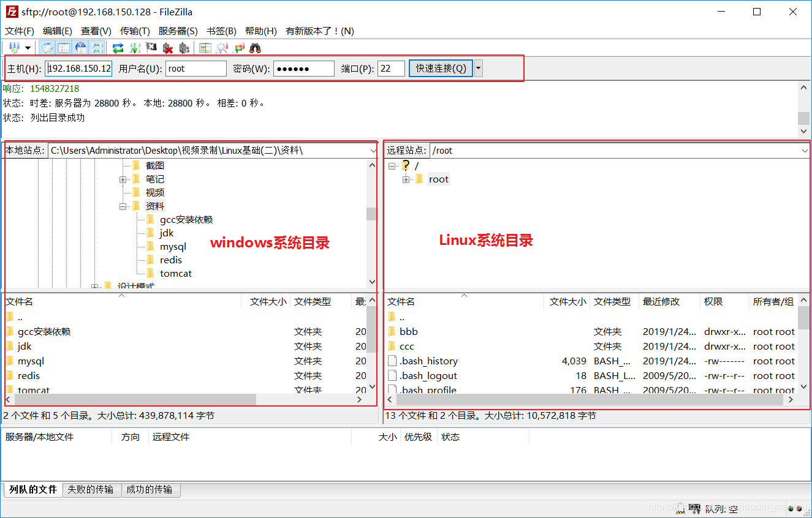The image size is (812, 518).
Task: Collapse the remote / root node
Action: pyautogui.click(x=392, y=166)
